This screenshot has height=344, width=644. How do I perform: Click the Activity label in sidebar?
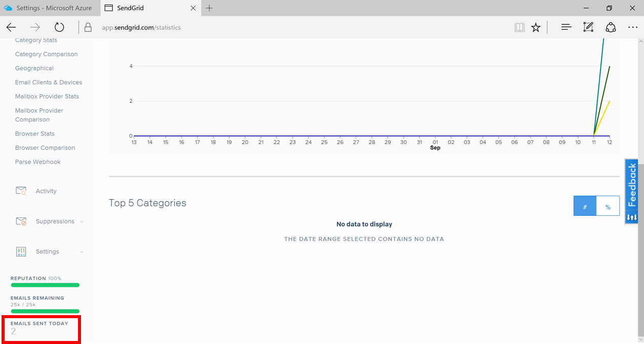46,191
